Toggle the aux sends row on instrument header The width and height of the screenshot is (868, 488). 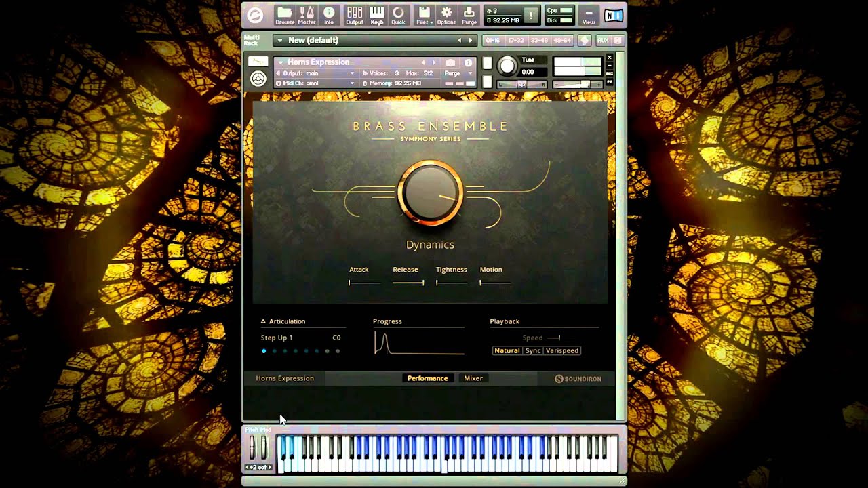pos(609,74)
